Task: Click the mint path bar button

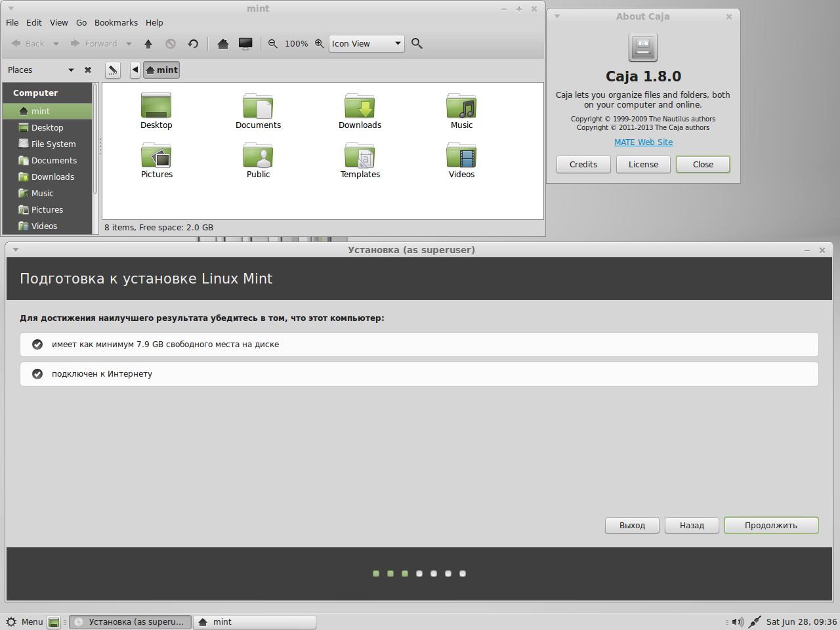Action: coord(161,70)
